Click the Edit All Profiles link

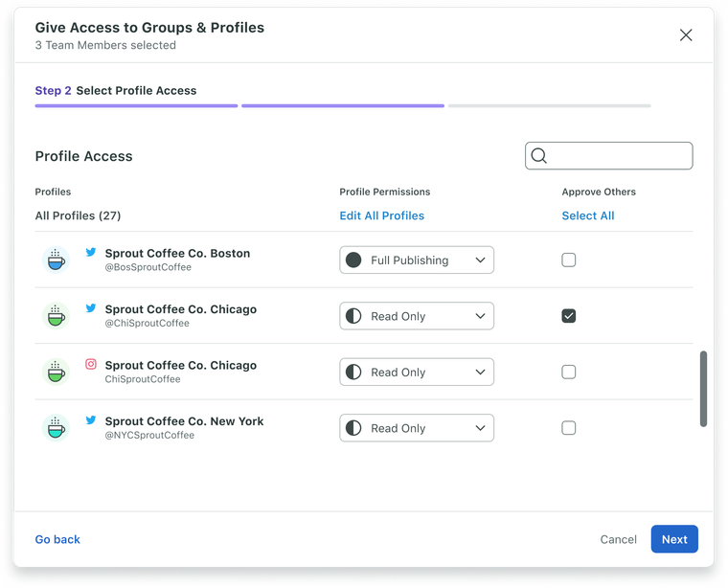coord(381,215)
